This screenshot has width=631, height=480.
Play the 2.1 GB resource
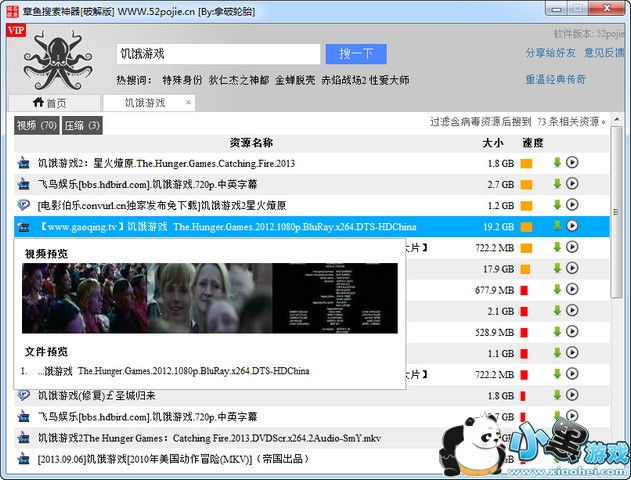tap(572, 310)
